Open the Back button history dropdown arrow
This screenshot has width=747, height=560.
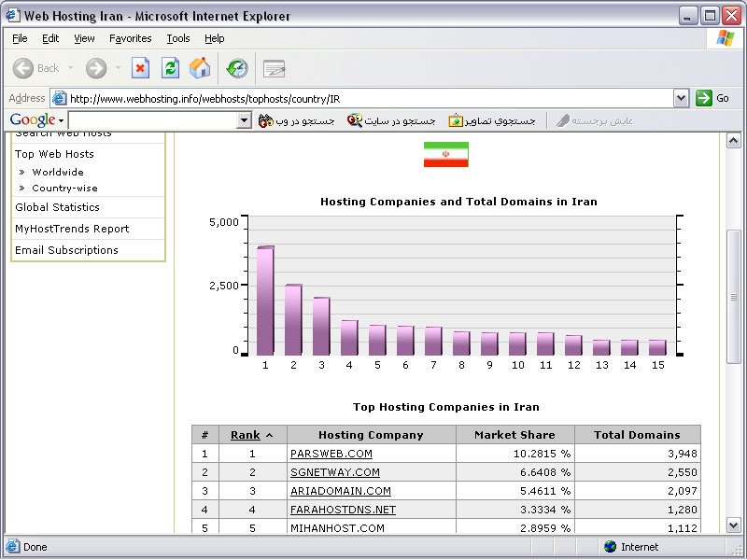pos(70,68)
